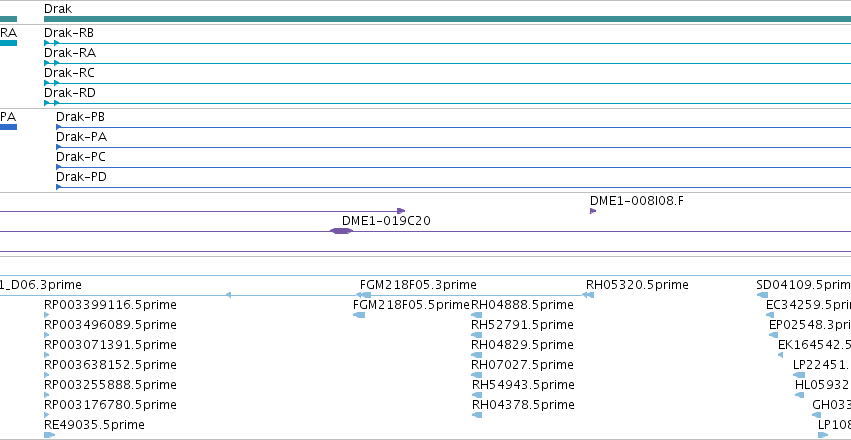
Task: Choose the Drak-PD protein label
Action: tap(81, 177)
